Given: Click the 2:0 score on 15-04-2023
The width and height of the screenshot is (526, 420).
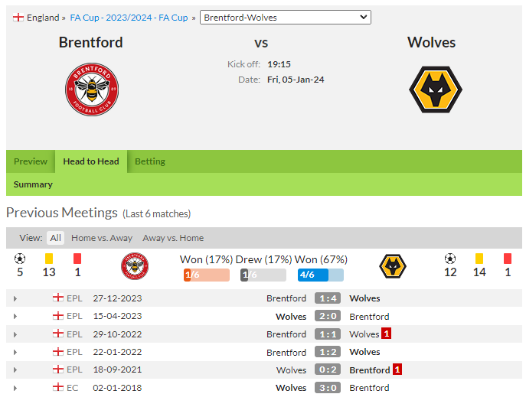Looking at the screenshot, I should [x=328, y=316].
